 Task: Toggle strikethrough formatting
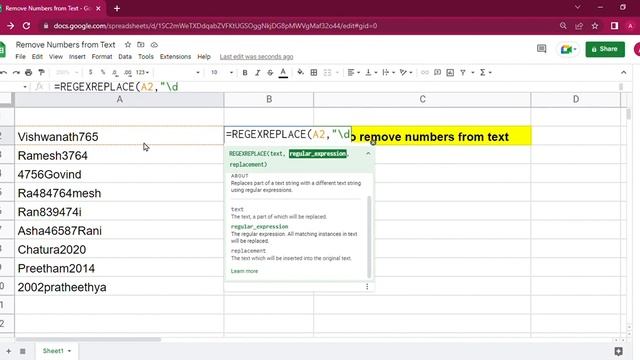point(270,73)
